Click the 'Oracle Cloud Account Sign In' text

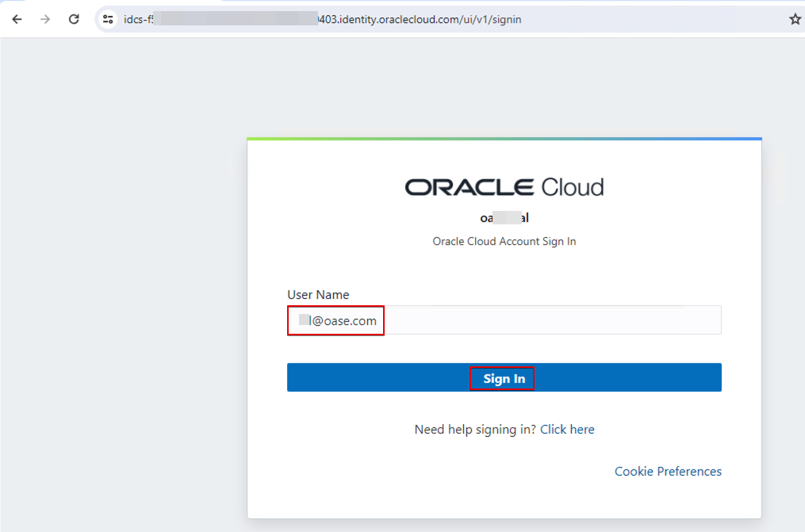coord(504,242)
